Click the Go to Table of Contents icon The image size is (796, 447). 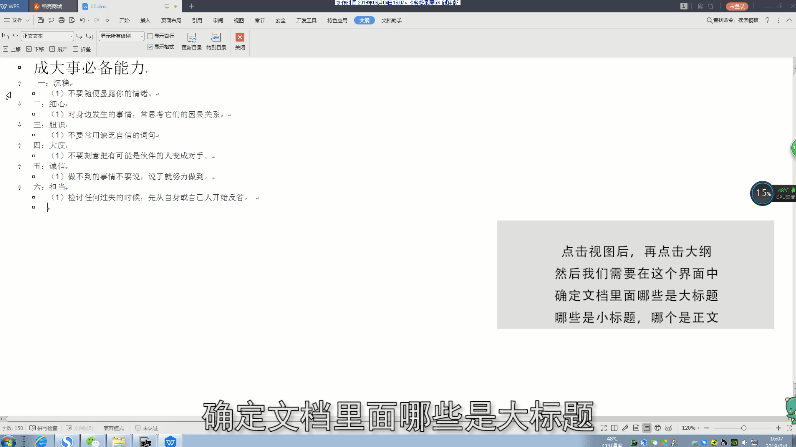tap(215, 40)
